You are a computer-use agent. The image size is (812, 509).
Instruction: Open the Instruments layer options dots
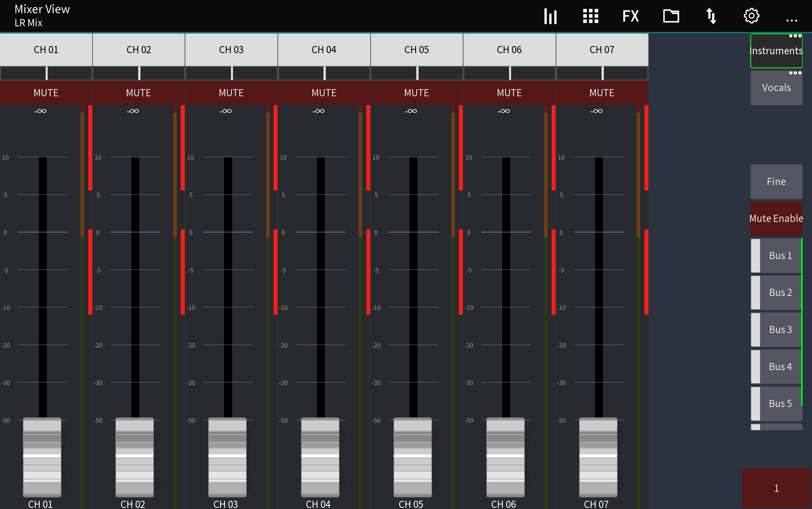(795, 35)
